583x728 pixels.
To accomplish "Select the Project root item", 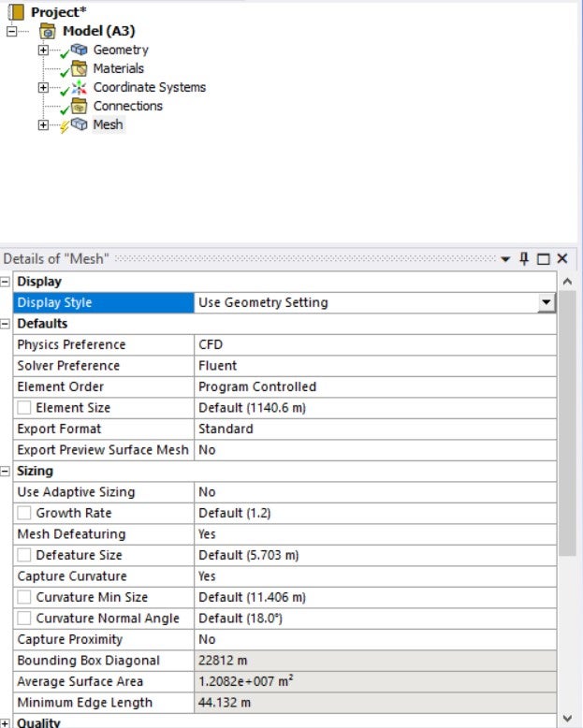I will (x=54, y=12).
